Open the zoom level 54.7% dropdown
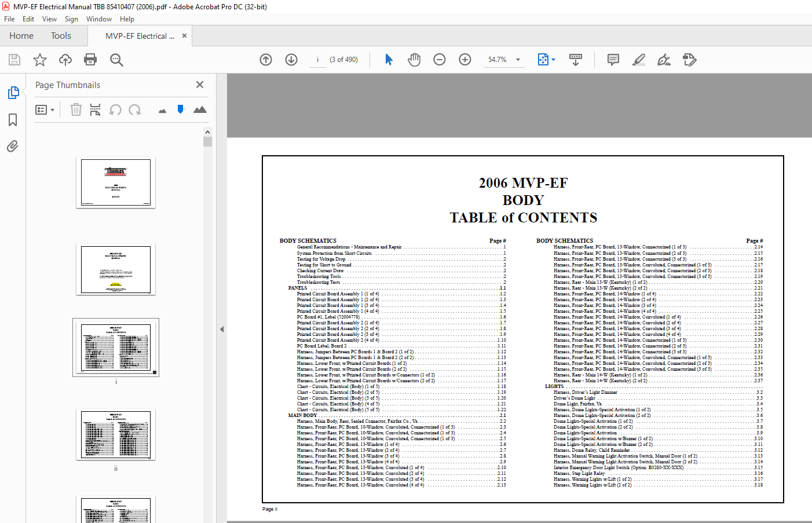The height and width of the screenshot is (523, 812). [518, 60]
